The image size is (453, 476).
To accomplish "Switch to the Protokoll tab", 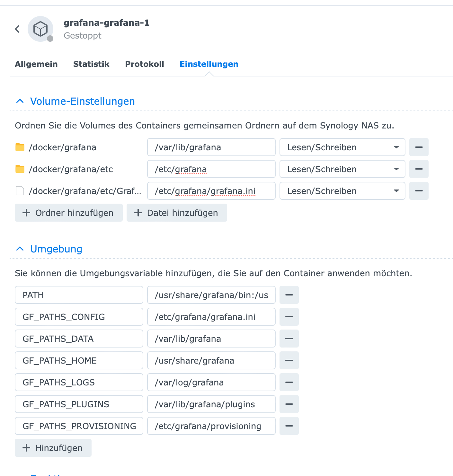I will pyautogui.click(x=145, y=64).
